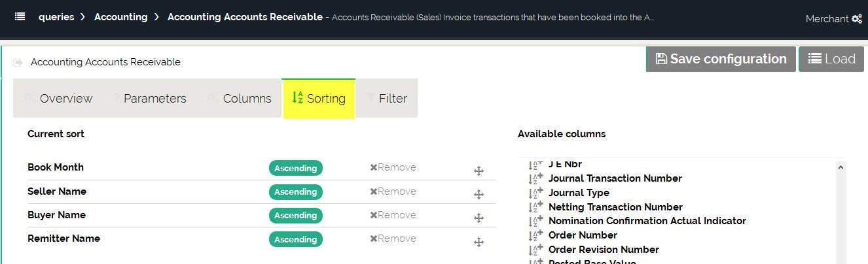Collapse the Accounting Accounts Receivable panel arrow
Viewport: 868px width, 264px height.
point(18,63)
